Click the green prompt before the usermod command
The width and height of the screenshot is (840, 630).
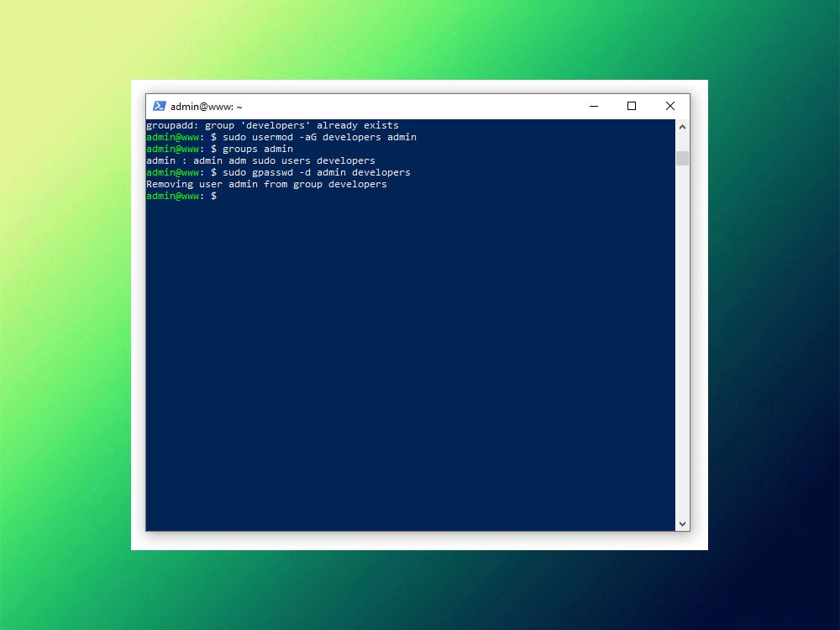(173, 137)
